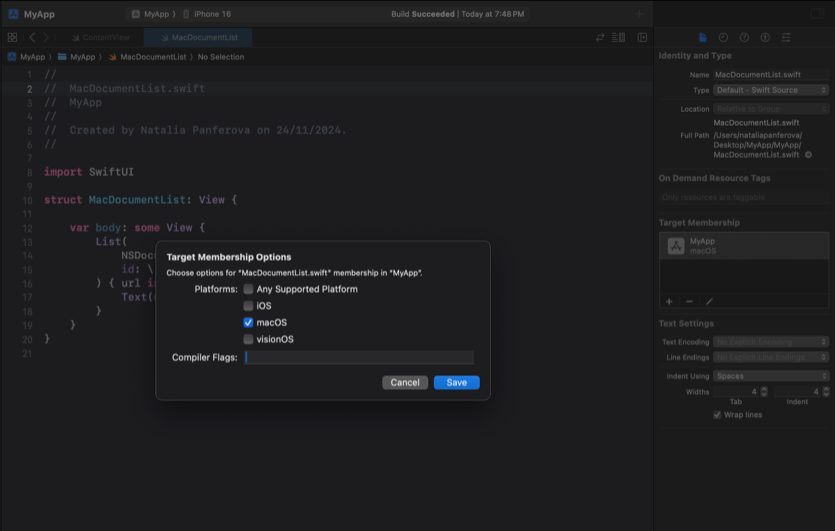Image resolution: width=835 pixels, height=531 pixels.
Task: Adjust the Indent width stepper
Action: [825, 391]
